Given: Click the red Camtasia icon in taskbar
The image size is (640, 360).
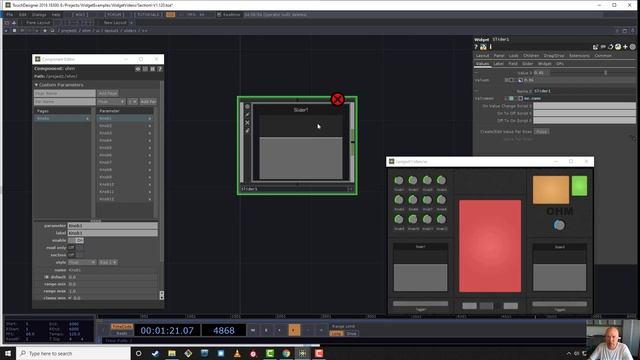Looking at the screenshot, I should pyautogui.click(x=319, y=353).
